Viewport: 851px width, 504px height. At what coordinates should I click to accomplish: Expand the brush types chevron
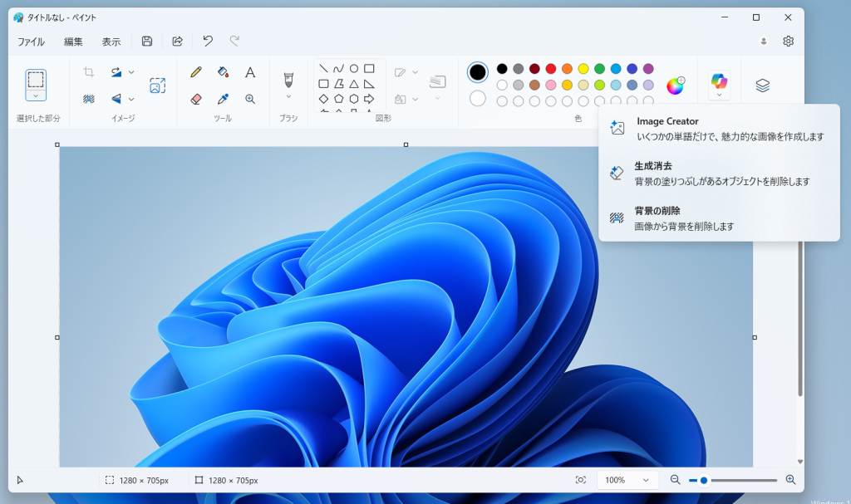pos(288,96)
